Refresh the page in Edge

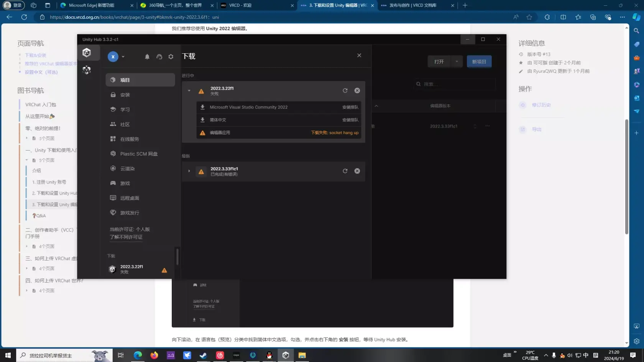tap(24, 17)
